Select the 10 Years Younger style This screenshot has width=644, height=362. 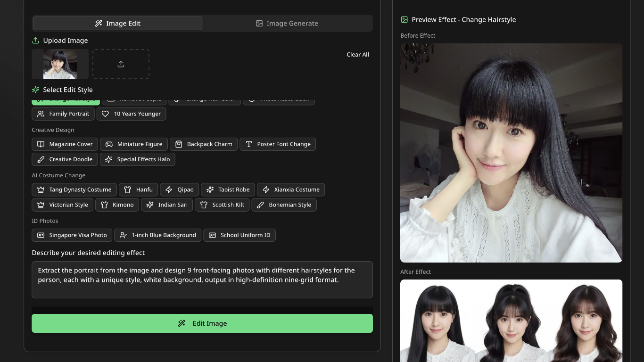[x=131, y=114]
